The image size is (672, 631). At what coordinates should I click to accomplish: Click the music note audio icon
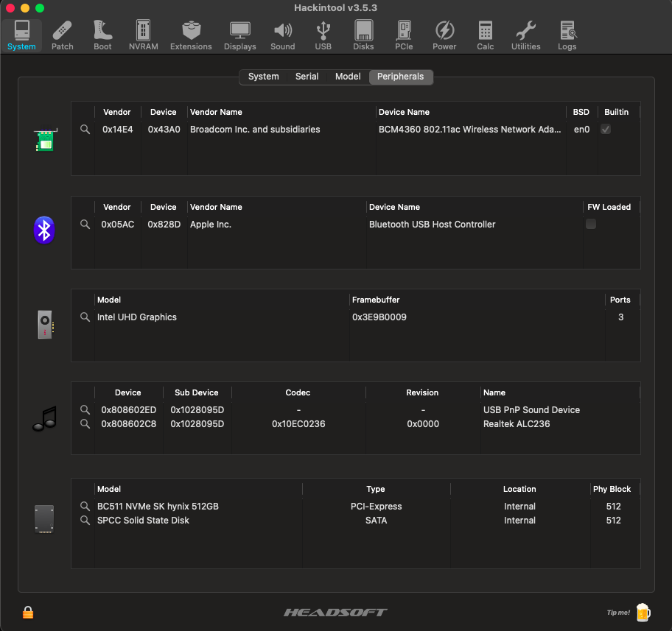45,418
